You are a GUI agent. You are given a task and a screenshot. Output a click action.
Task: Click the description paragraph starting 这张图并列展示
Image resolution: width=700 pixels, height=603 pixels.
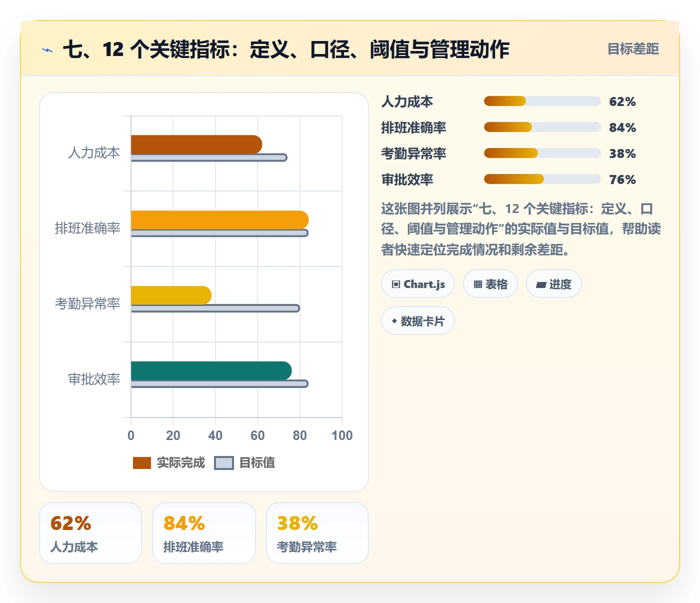coord(521,229)
